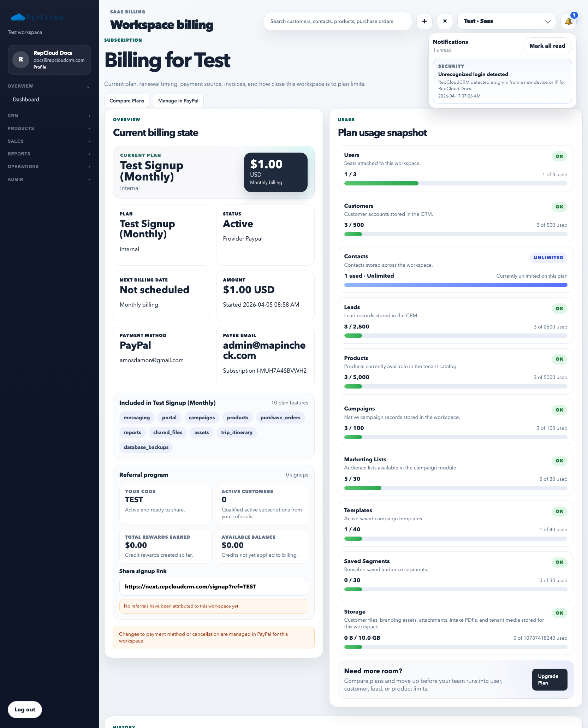588x728 pixels.
Task: Click Mark all read in notifications
Action: [547, 46]
